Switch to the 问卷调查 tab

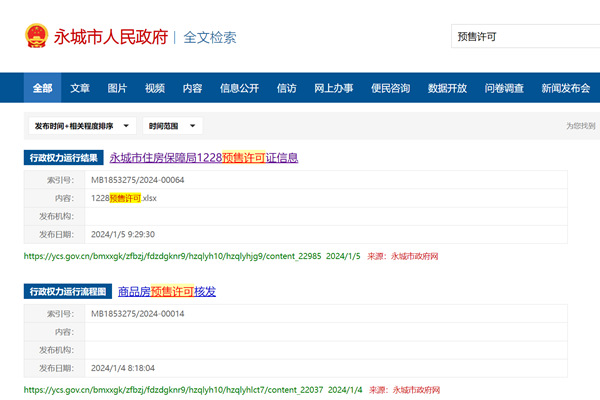504,88
